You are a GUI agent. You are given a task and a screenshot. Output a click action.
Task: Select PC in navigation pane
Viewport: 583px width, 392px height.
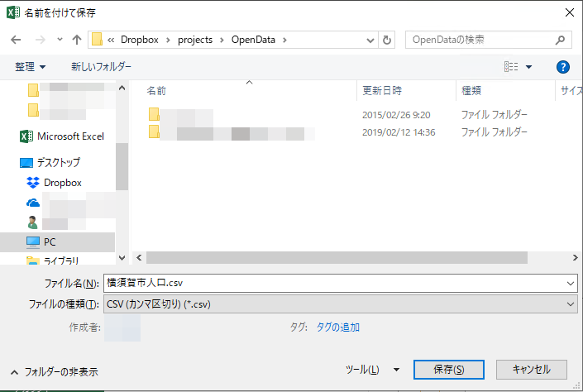click(50, 242)
